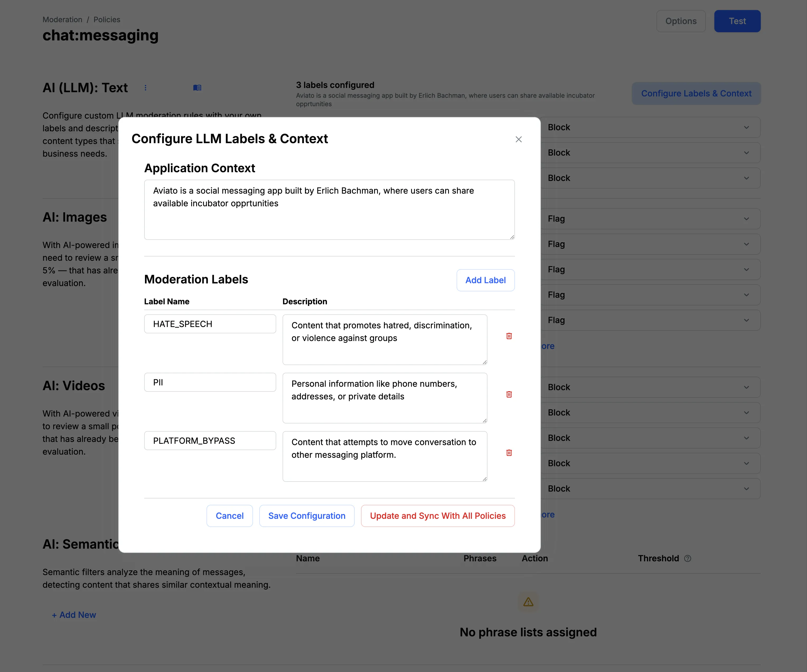Click the blue Test button
The width and height of the screenshot is (807, 672).
[737, 21]
